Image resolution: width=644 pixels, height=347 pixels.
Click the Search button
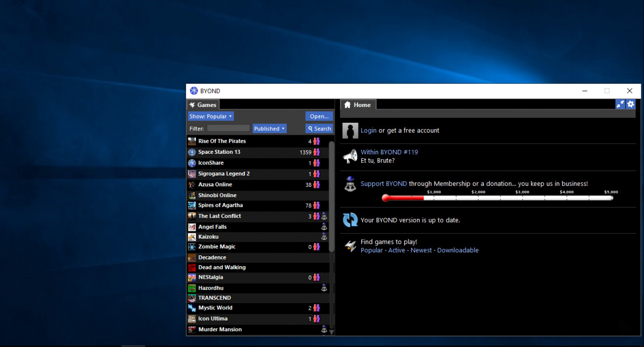click(x=319, y=129)
